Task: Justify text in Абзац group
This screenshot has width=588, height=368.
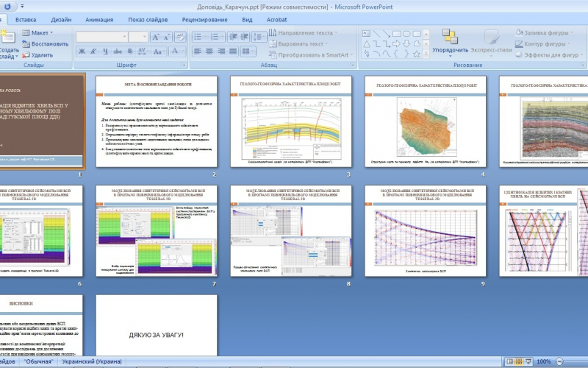Action: tap(233, 52)
